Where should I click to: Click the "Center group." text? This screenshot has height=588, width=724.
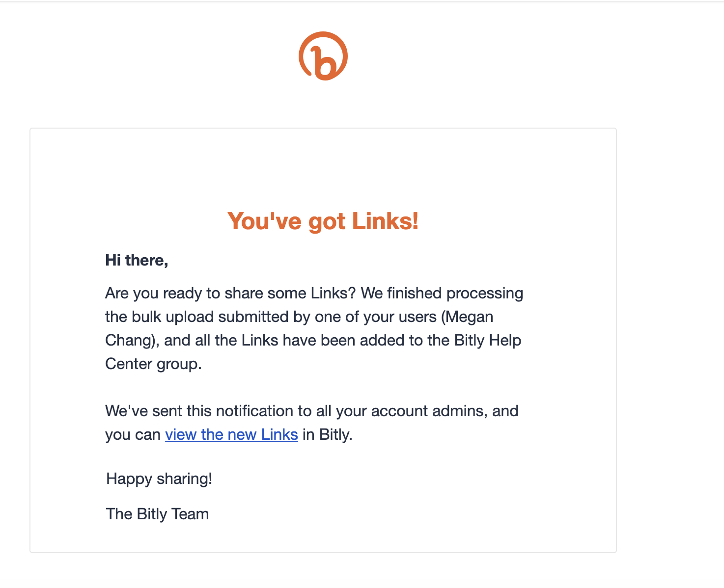click(153, 364)
